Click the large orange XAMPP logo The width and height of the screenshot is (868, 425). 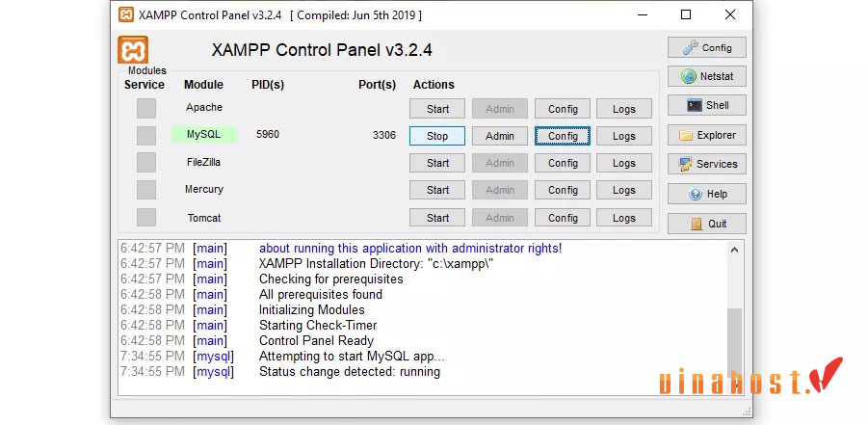tap(133, 50)
